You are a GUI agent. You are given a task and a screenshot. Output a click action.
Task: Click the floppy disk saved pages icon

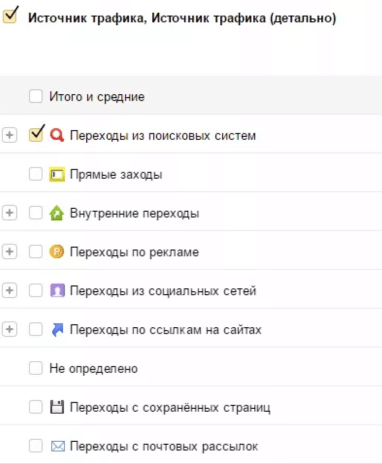point(57,407)
